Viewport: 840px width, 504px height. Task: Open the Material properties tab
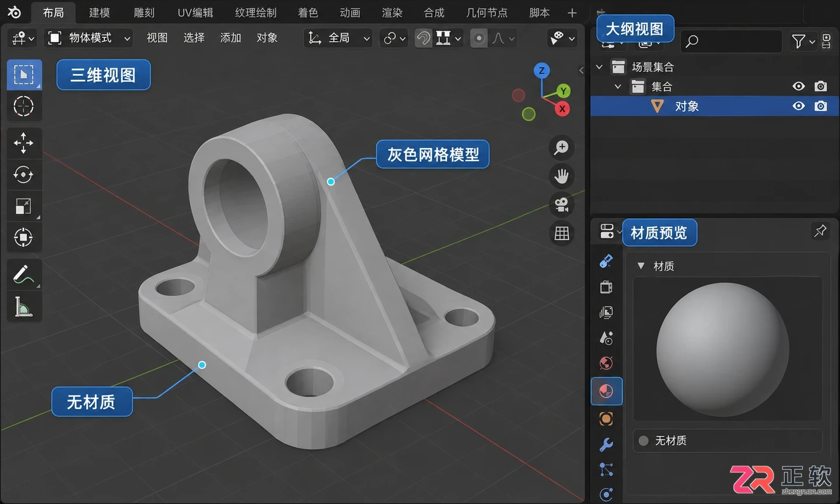click(x=606, y=391)
